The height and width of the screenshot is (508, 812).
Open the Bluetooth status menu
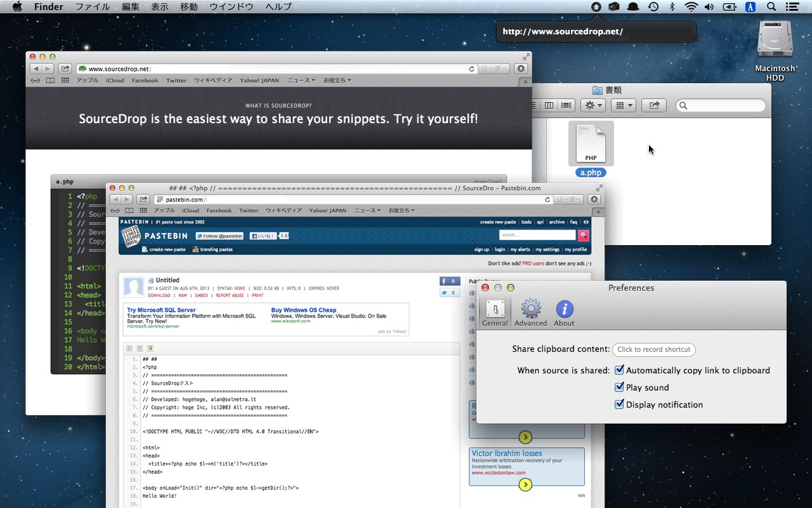(x=672, y=7)
